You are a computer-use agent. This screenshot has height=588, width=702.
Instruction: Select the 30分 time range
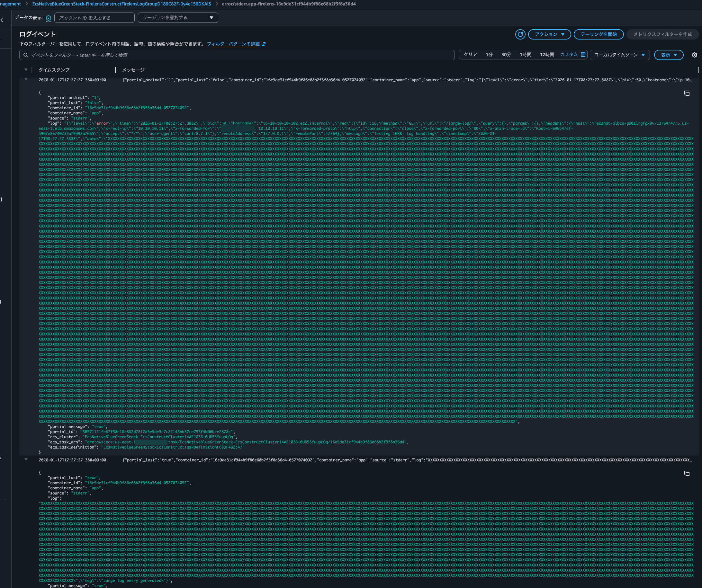[506, 55]
